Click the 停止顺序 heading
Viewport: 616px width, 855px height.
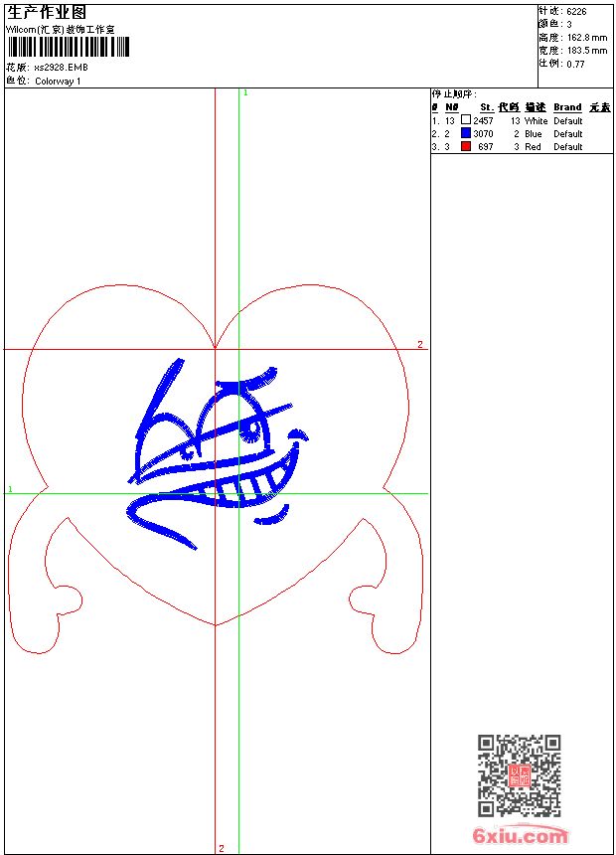click(454, 94)
